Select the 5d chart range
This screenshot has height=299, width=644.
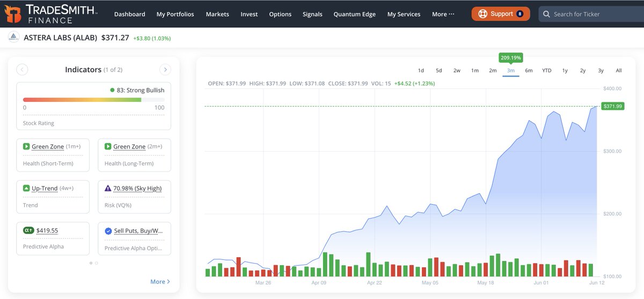point(438,70)
